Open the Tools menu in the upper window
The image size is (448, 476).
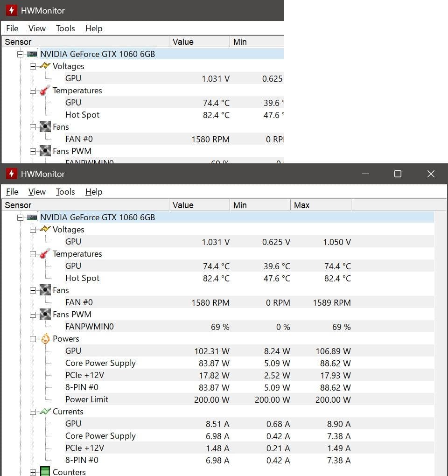(x=65, y=28)
